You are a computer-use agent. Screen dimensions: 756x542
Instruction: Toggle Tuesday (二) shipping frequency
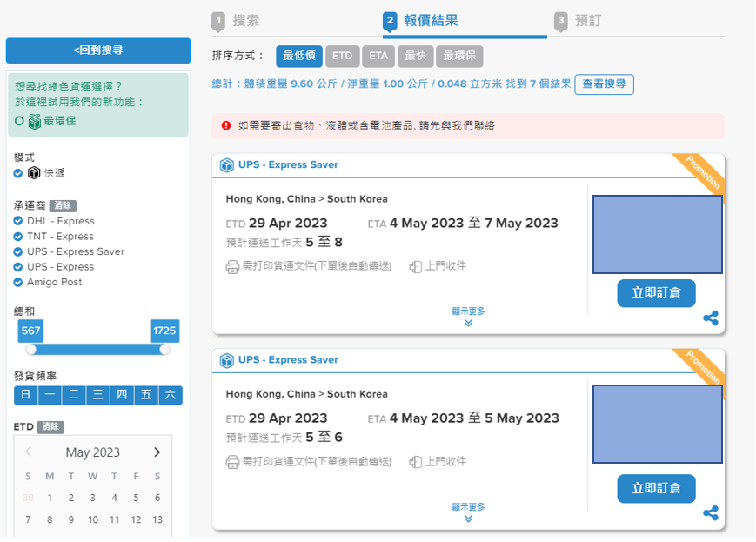click(74, 395)
